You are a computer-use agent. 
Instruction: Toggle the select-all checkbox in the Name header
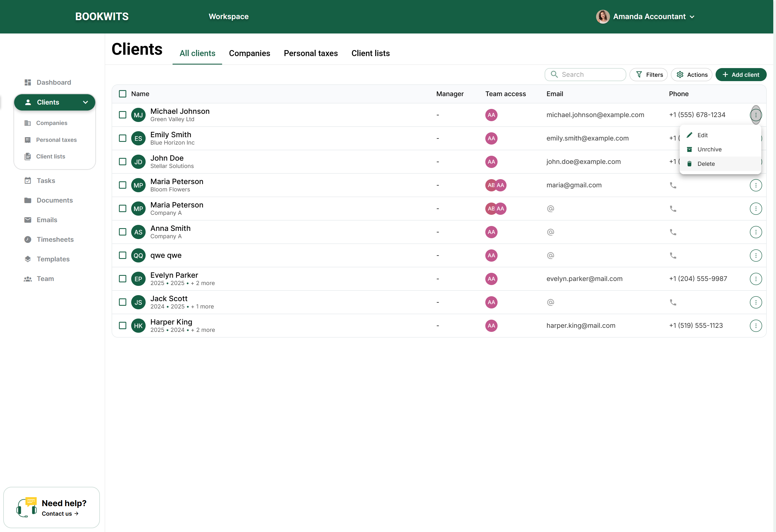pos(122,94)
